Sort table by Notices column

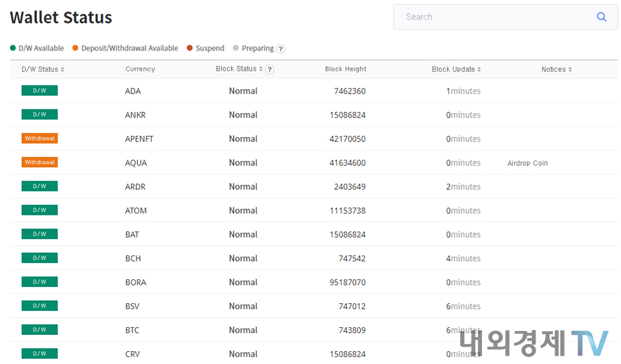pyautogui.click(x=556, y=69)
